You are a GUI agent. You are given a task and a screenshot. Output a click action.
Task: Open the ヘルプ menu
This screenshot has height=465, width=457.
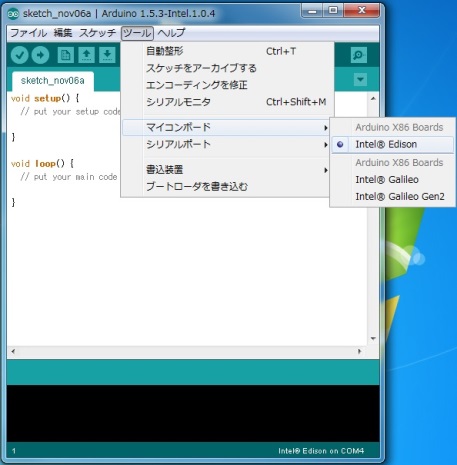coord(171,33)
